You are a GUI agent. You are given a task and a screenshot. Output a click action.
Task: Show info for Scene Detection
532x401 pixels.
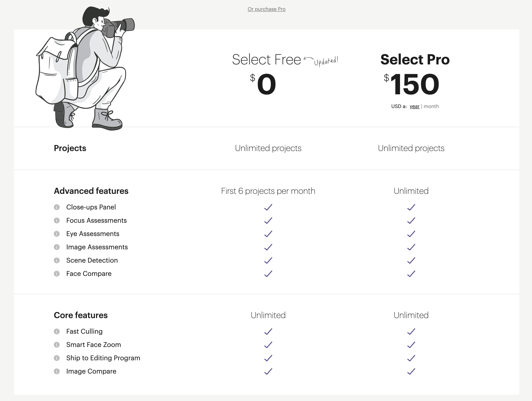coord(57,260)
